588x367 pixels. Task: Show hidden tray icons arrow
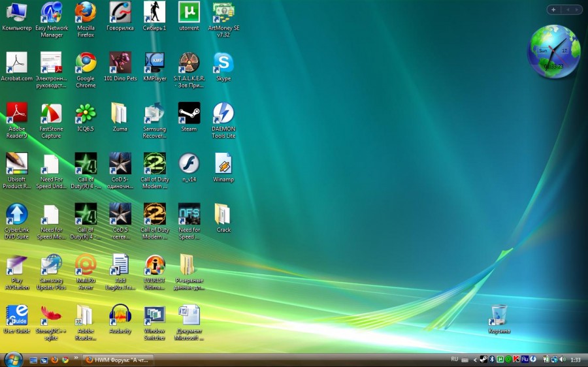click(x=475, y=360)
